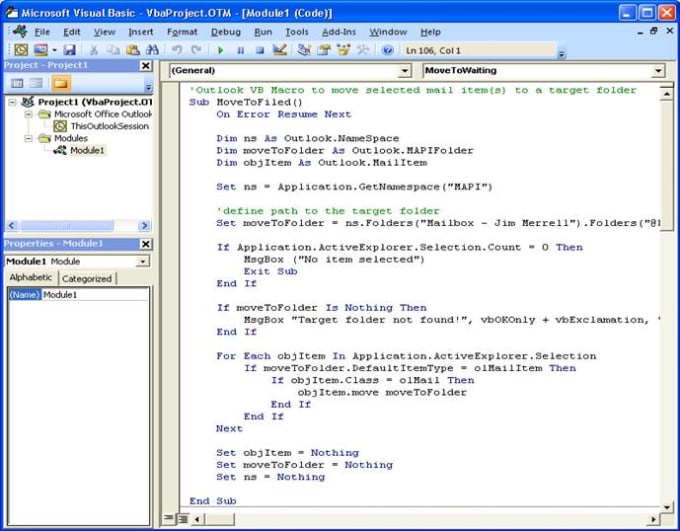This screenshot has width=680, height=531.
Task: Toggle Design Mode icon
Action: pyautogui.click(x=280, y=50)
